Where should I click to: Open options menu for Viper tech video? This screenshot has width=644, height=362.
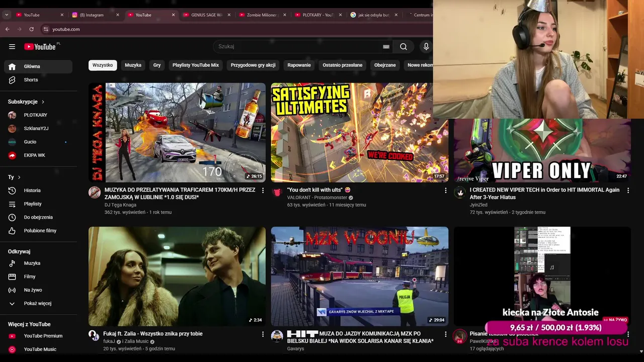coord(628,191)
